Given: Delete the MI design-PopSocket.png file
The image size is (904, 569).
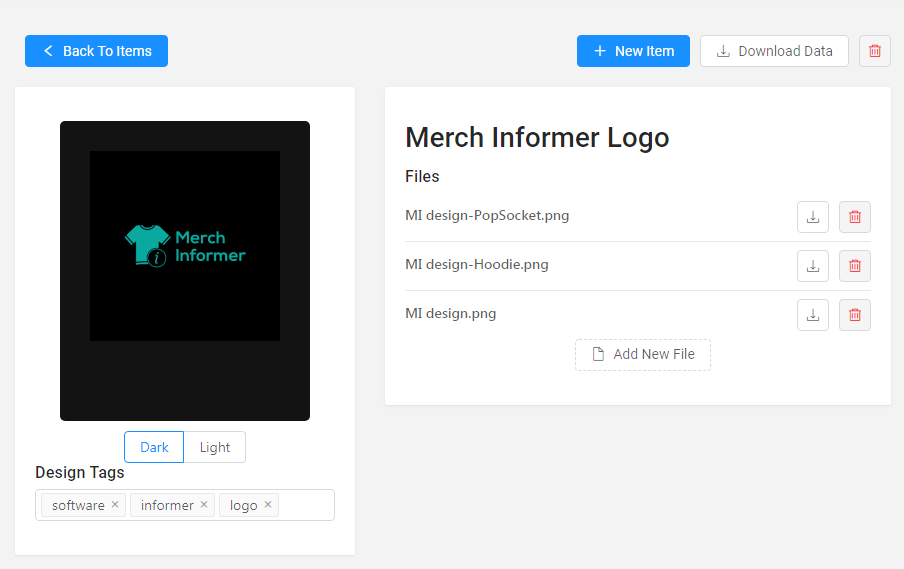Looking at the screenshot, I should (854, 217).
